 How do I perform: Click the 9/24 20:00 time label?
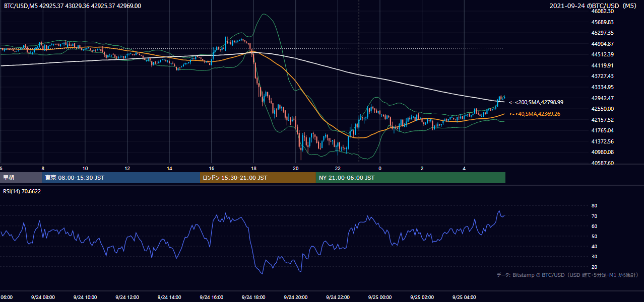[x=296, y=297]
